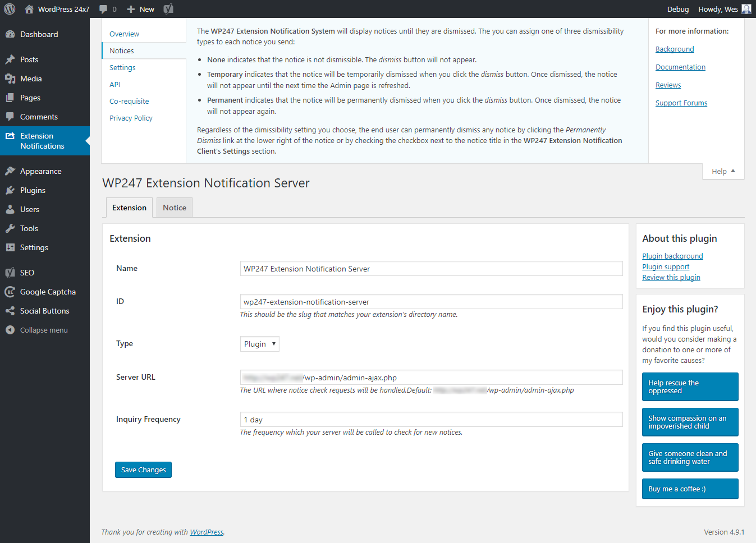Click the Inquiry Frequency input field
The image size is (756, 543).
(431, 420)
